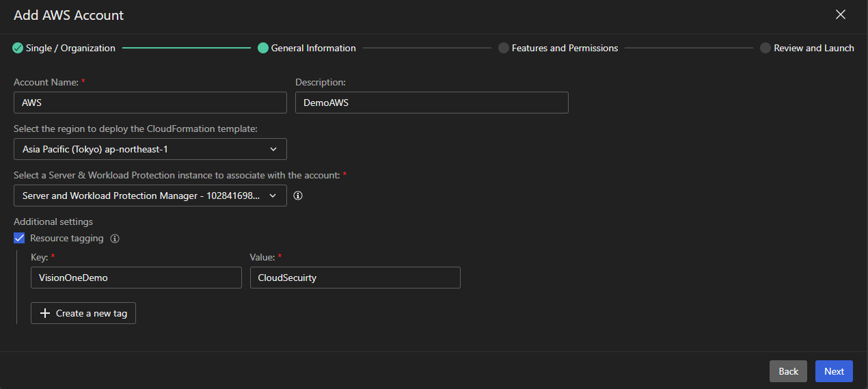Select the Features and Permissions step label
The image size is (868, 389).
point(565,48)
